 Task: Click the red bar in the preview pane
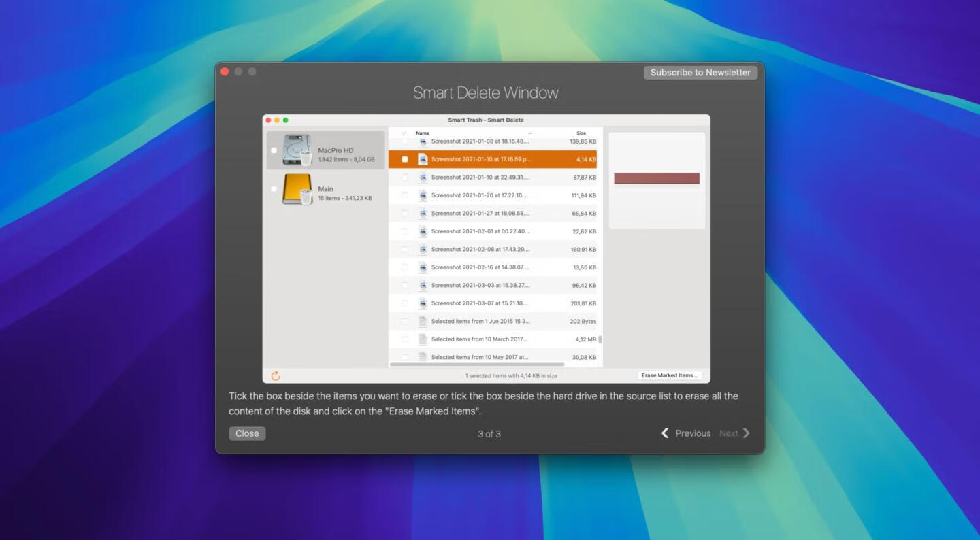click(x=657, y=178)
